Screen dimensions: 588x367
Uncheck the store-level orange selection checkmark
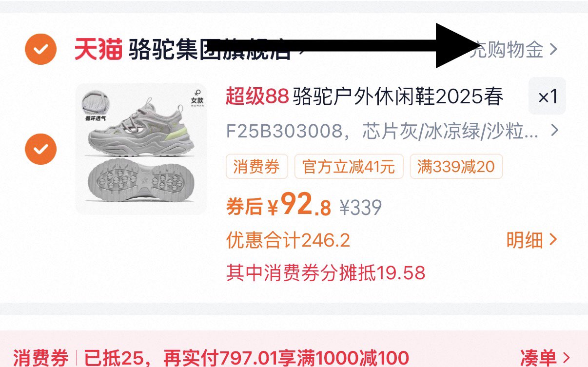[41, 49]
